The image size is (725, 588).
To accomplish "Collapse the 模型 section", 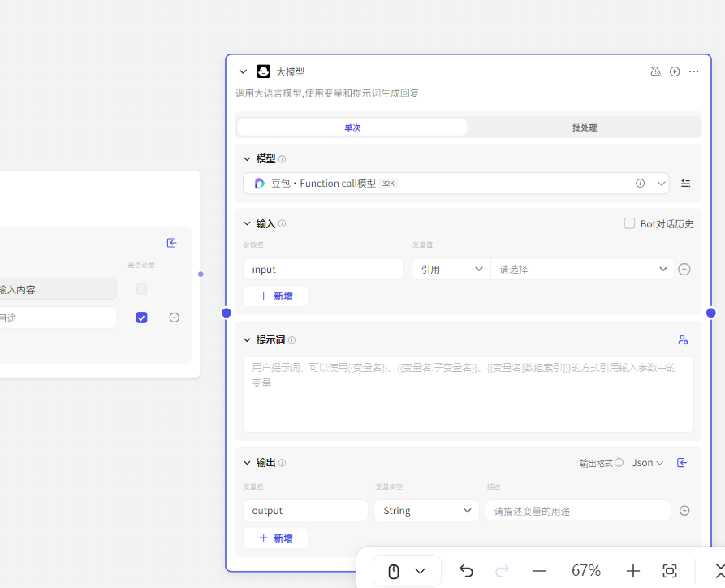I will tap(247, 159).
